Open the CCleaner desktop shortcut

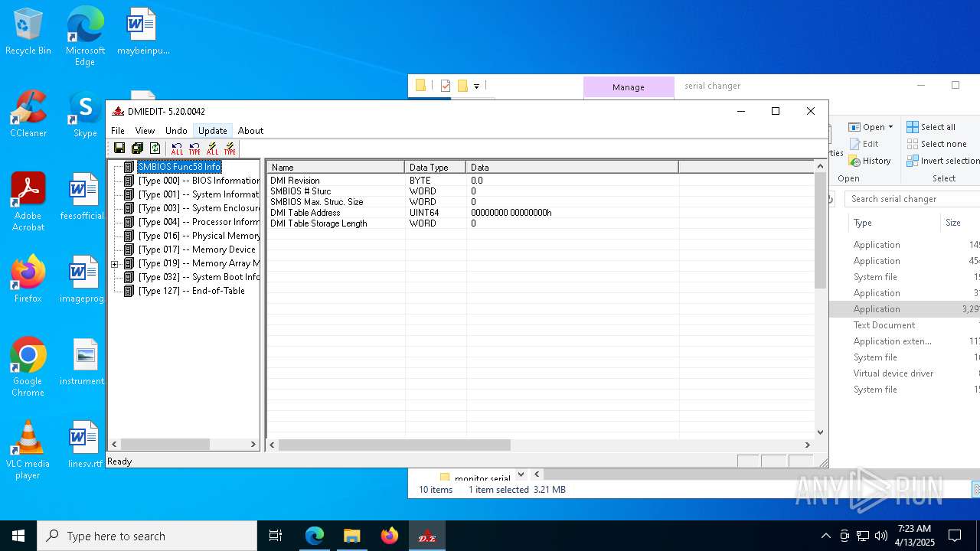[x=28, y=115]
